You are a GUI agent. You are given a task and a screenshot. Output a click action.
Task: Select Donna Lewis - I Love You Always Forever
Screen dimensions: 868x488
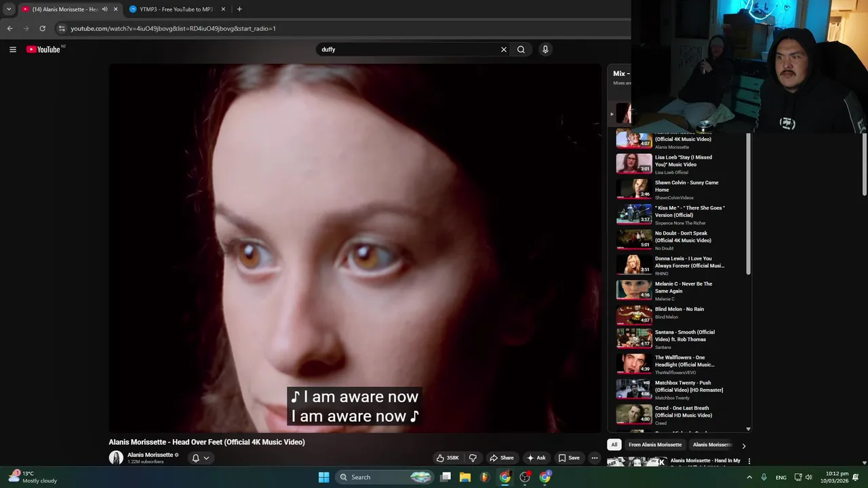pyautogui.click(x=680, y=265)
